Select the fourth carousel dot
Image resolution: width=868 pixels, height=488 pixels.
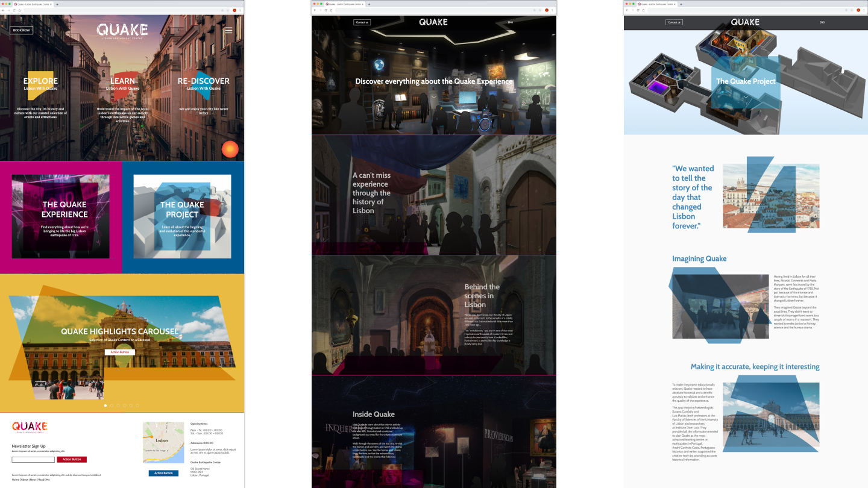(125, 405)
